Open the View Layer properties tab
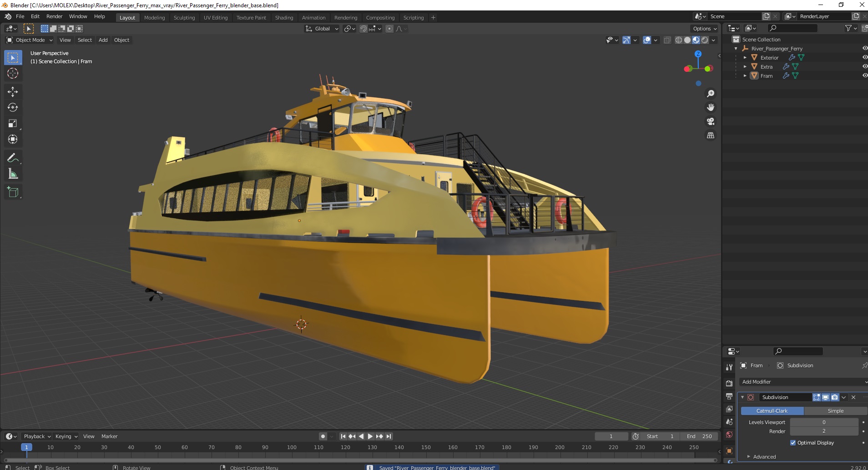The width and height of the screenshot is (868, 470). click(729, 409)
